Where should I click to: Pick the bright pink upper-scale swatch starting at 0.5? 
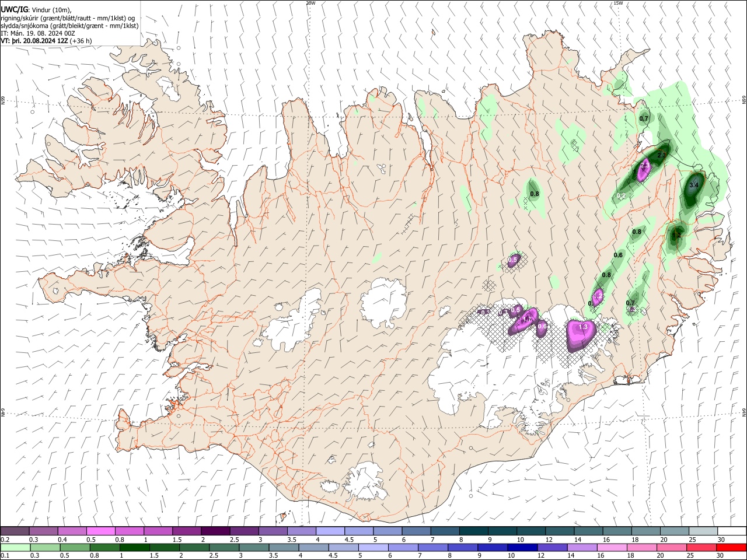pos(100,531)
